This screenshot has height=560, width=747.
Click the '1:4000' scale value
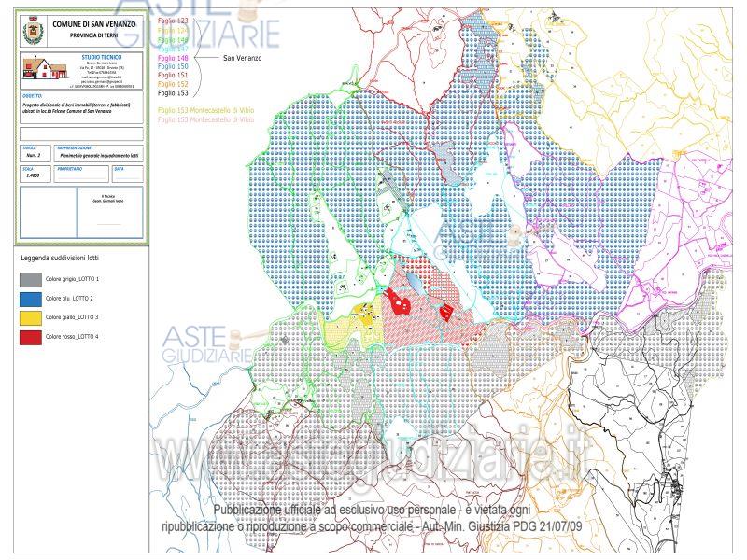pyautogui.click(x=33, y=175)
